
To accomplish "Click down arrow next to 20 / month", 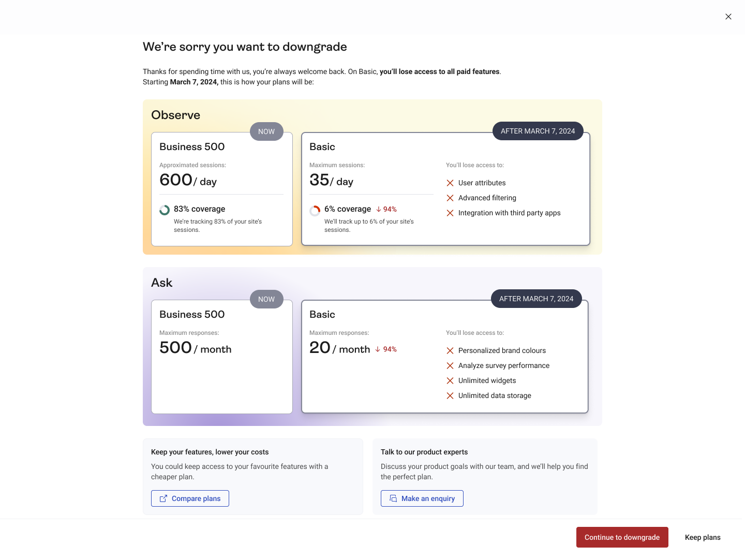I will [378, 349].
